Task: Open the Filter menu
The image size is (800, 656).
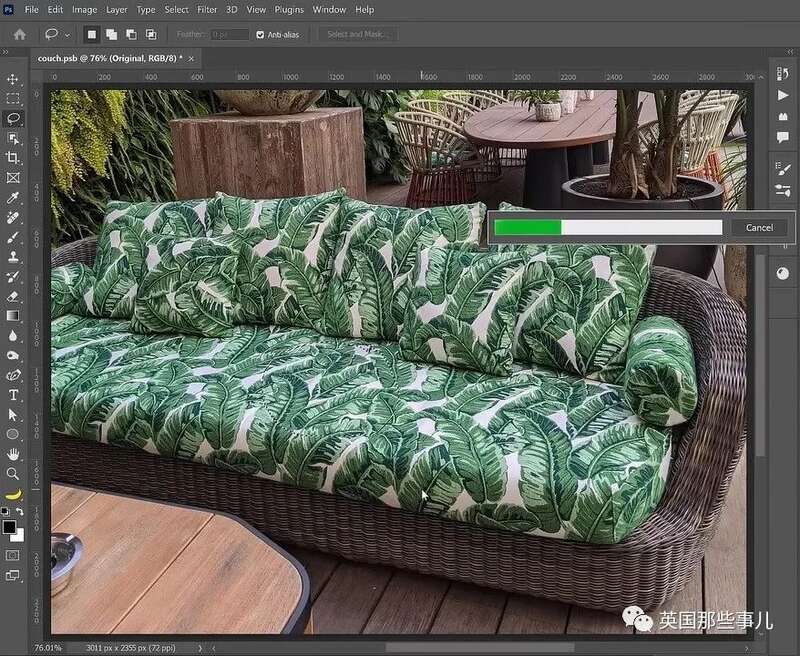Action: tap(207, 10)
